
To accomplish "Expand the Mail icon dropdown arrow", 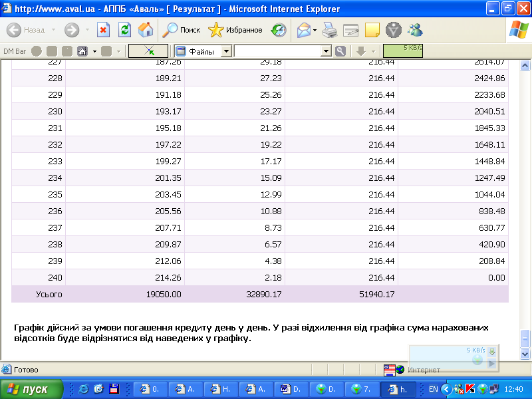I will tap(315, 31).
